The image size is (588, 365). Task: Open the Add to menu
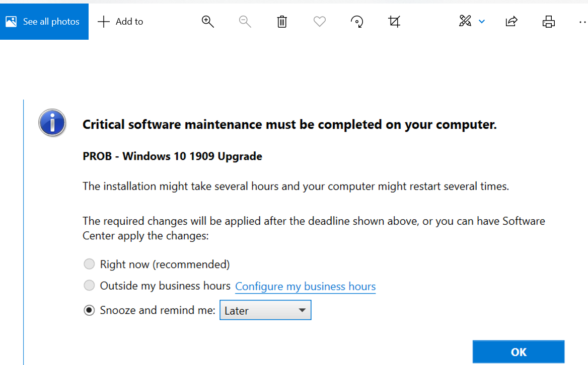[120, 21]
